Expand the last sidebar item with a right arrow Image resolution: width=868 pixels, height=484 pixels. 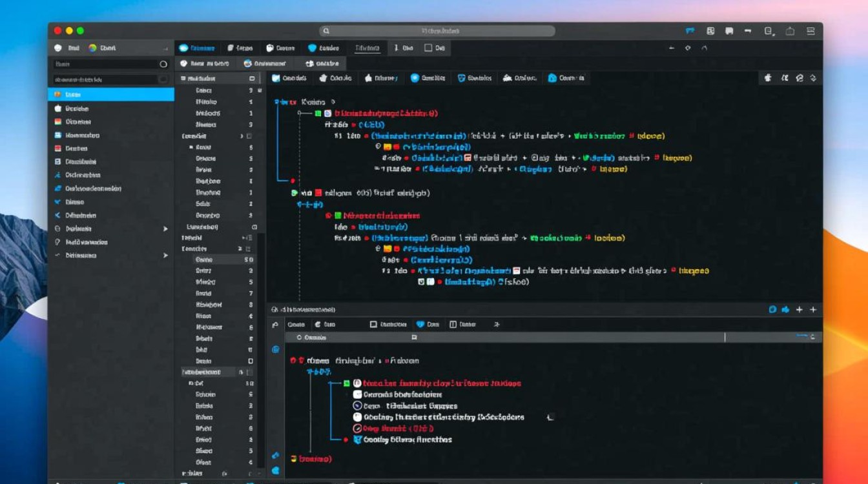[x=165, y=256]
